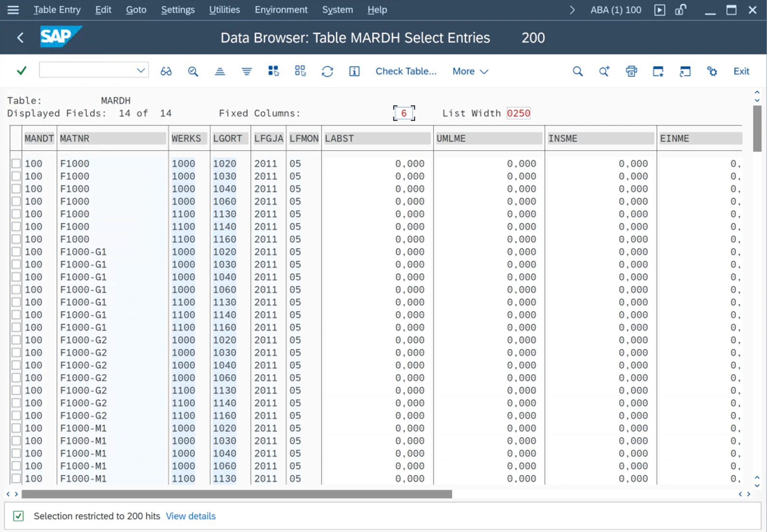Click the WERKS column header

(x=189, y=139)
